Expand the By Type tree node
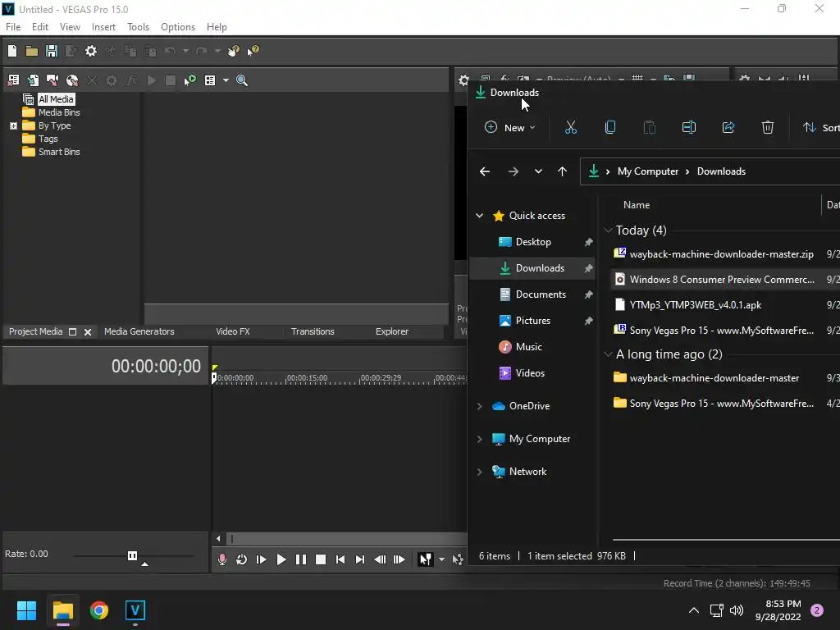The width and height of the screenshot is (840, 630). 13,126
